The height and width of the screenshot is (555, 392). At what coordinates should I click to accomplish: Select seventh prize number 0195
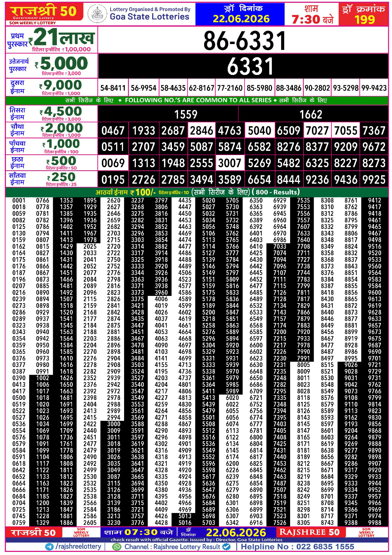[x=113, y=180]
